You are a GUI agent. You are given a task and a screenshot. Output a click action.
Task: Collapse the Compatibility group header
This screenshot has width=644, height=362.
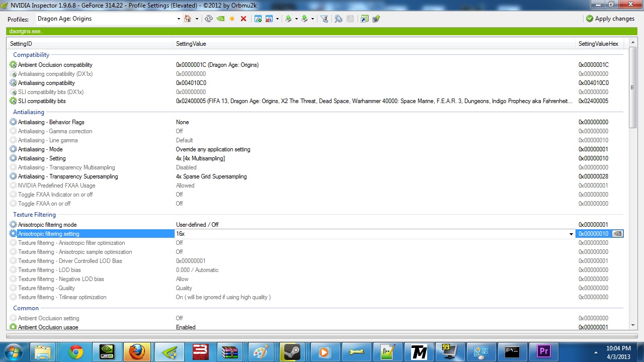(x=31, y=55)
